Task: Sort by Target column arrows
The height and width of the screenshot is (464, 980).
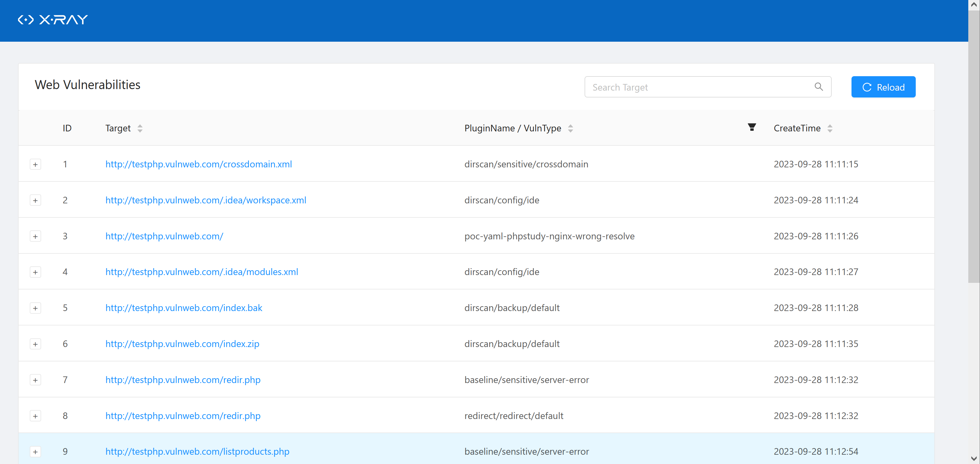Action: pos(140,128)
